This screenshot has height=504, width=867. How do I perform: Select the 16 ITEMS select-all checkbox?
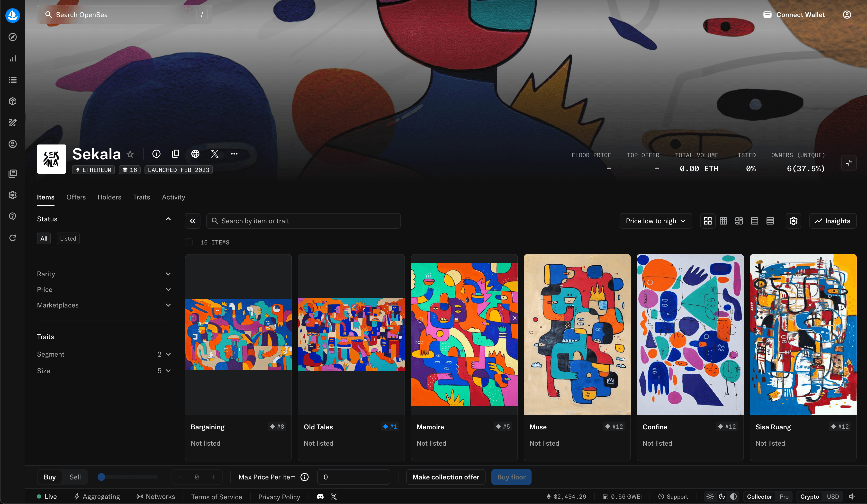coord(189,242)
